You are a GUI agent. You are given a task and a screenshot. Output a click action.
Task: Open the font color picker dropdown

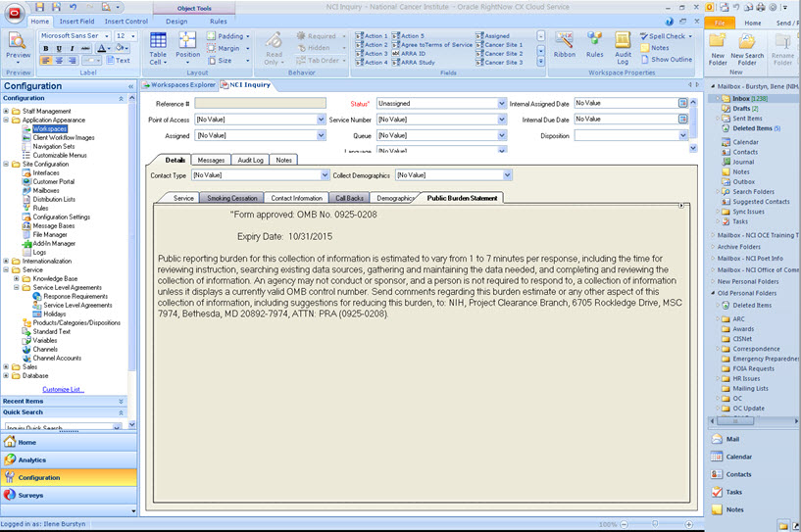109,48
